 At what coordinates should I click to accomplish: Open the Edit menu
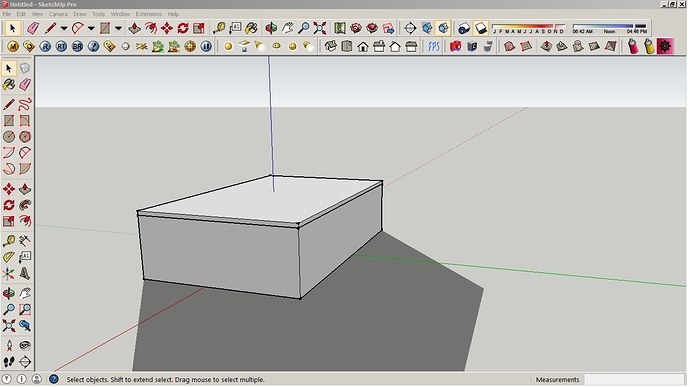(21, 14)
